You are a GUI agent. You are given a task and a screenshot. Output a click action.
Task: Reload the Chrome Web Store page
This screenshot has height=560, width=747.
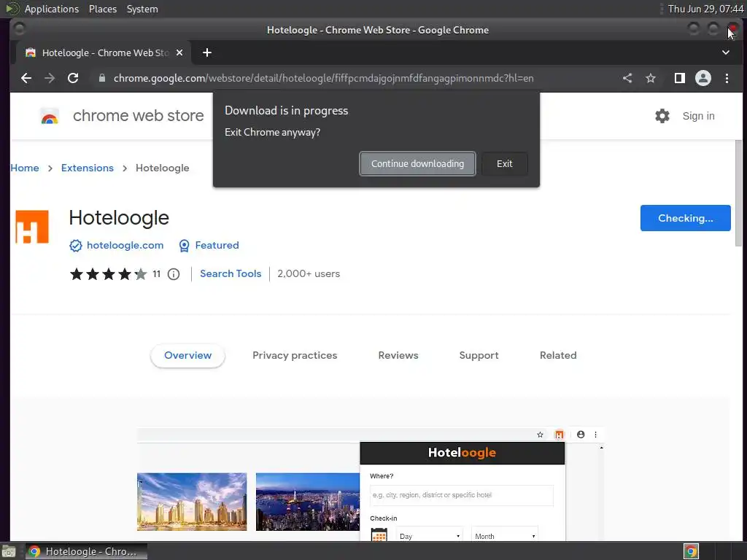point(73,78)
